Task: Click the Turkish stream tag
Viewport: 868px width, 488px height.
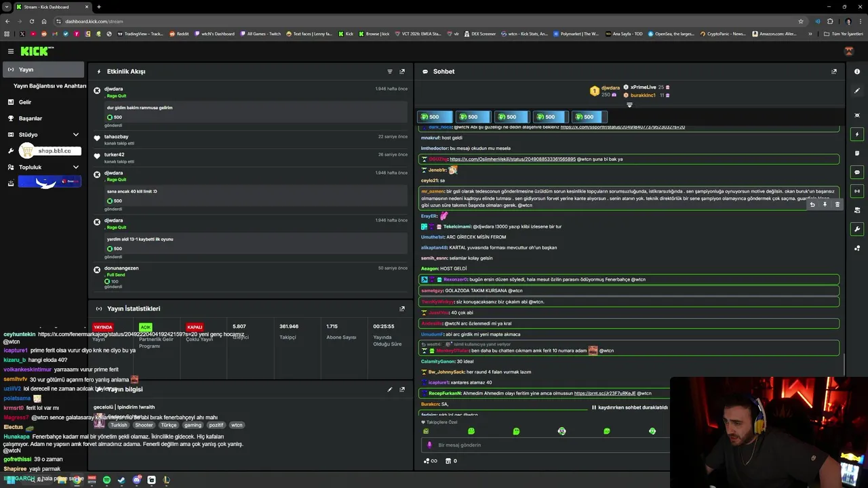Action: 119,425
